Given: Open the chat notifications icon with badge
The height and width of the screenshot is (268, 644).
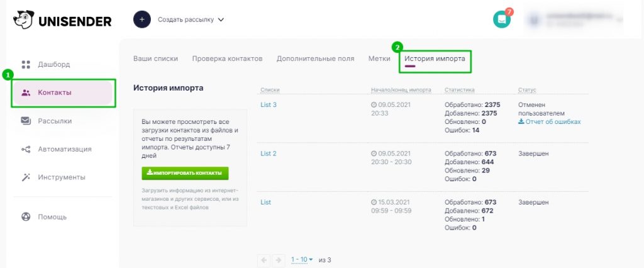Looking at the screenshot, I should tap(502, 19).
